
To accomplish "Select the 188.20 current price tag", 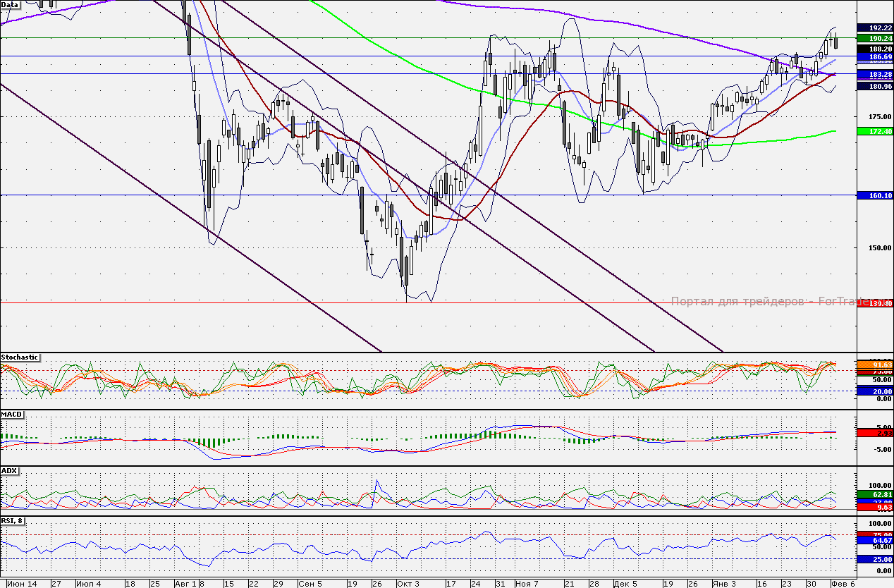I will (875, 49).
